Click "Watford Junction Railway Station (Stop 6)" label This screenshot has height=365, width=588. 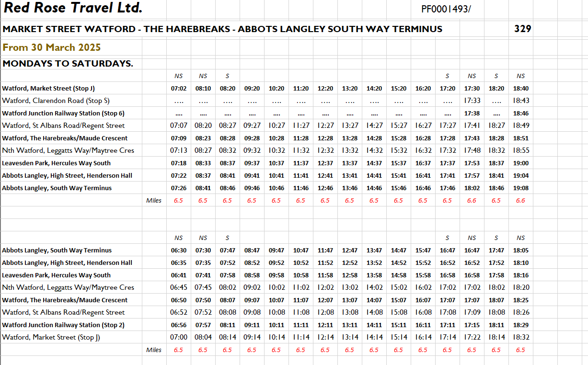click(63, 113)
